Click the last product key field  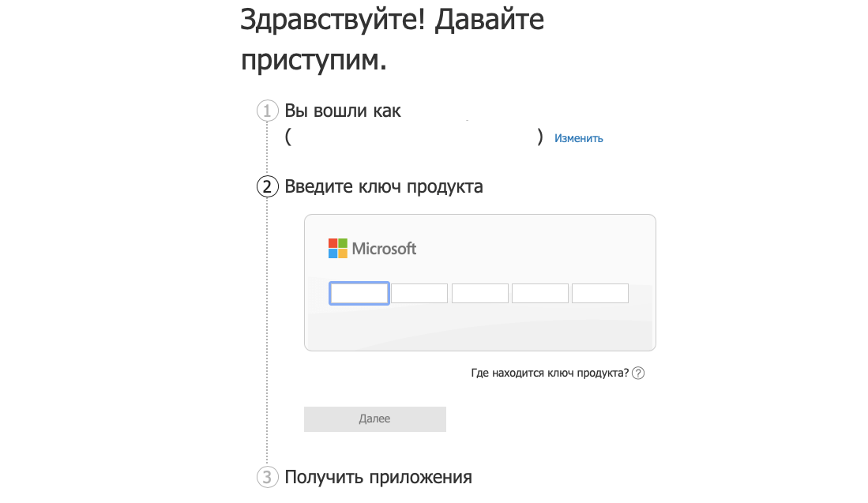coord(599,293)
